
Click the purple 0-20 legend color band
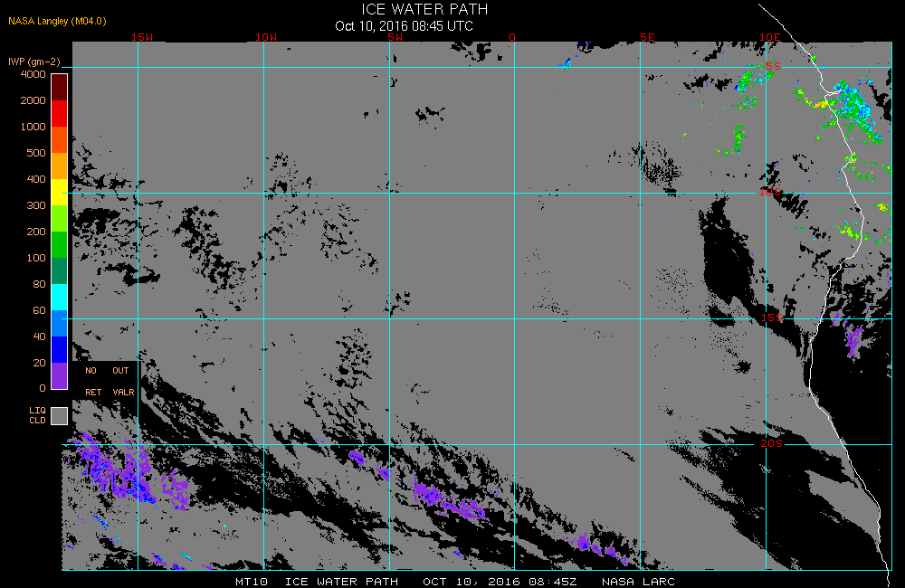point(59,375)
